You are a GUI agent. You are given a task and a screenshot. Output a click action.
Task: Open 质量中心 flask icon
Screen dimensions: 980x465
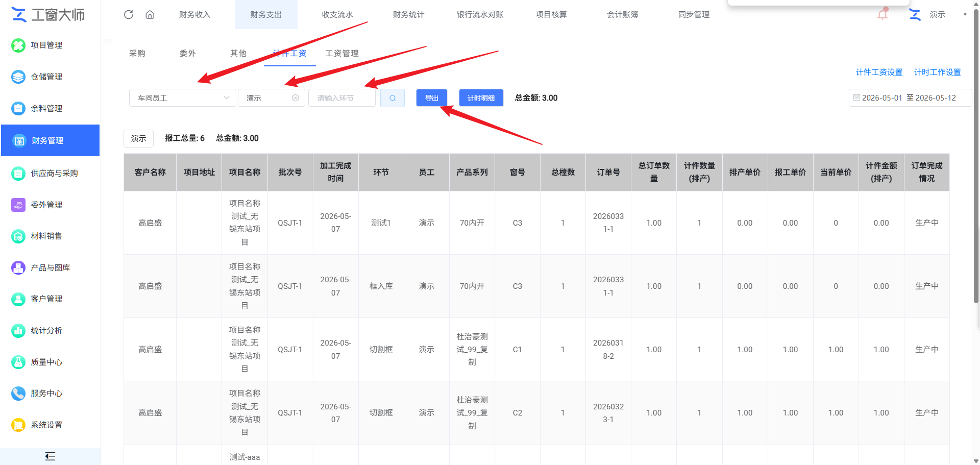coord(18,362)
